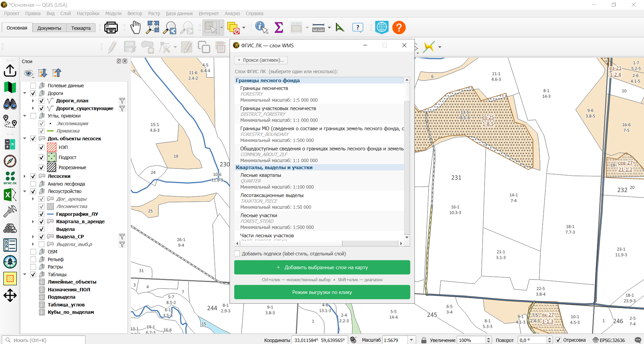The image size is (644, 344).
Task: Click the conifer tree circle sidebar icon
Action: click(x=10, y=262)
